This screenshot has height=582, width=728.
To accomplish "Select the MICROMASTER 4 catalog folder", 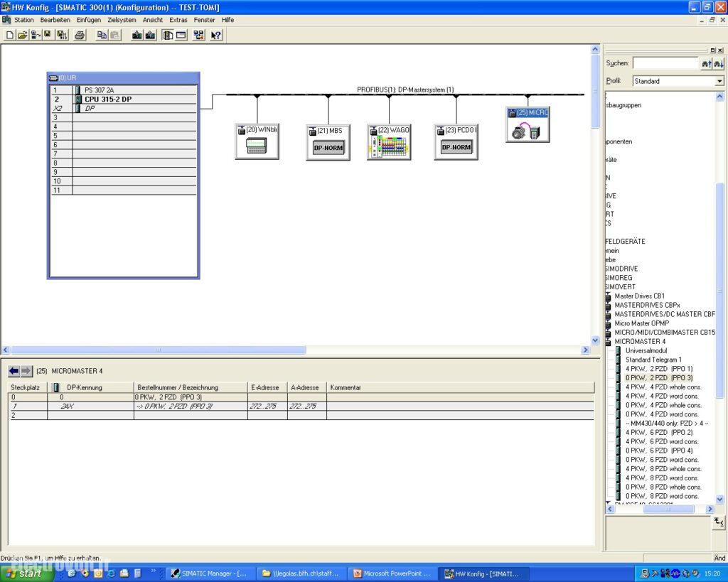I will pos(640,342).
